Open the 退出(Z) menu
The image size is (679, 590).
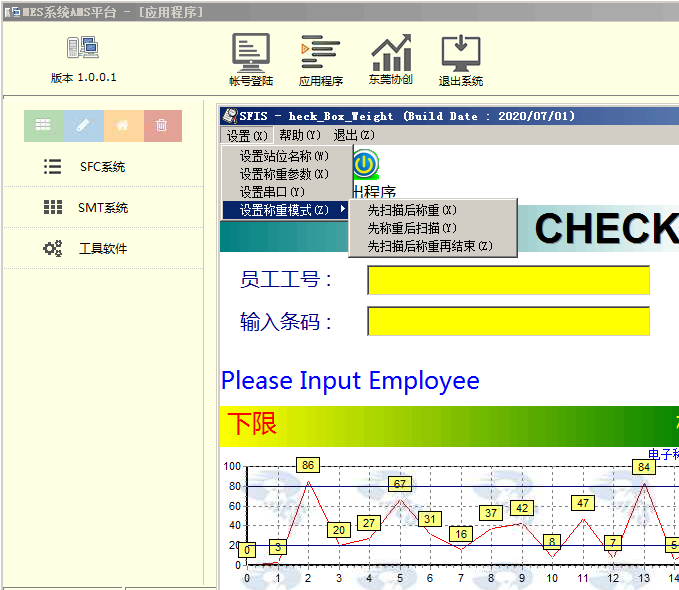(353, 135)
